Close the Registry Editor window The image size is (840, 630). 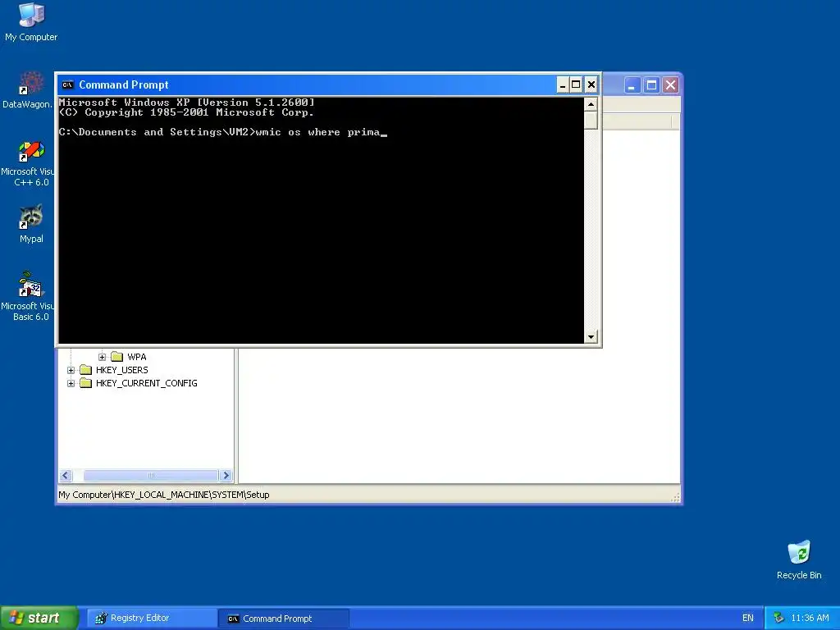[670, 85]
